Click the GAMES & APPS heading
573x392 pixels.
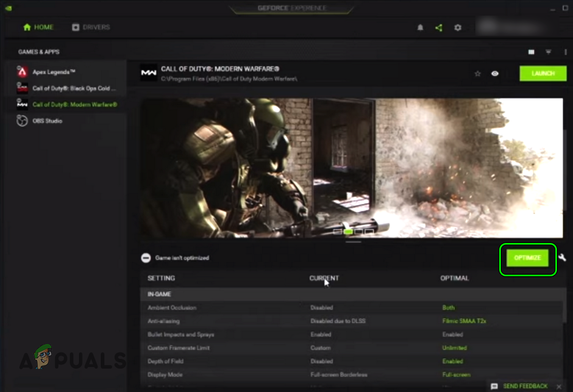coord(39,52)
